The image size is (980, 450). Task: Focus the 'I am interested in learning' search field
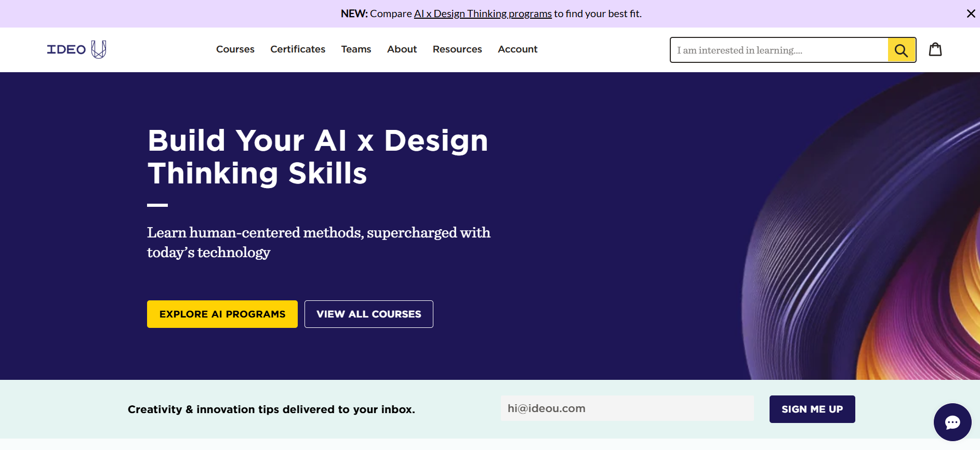[x=778, y=50]
